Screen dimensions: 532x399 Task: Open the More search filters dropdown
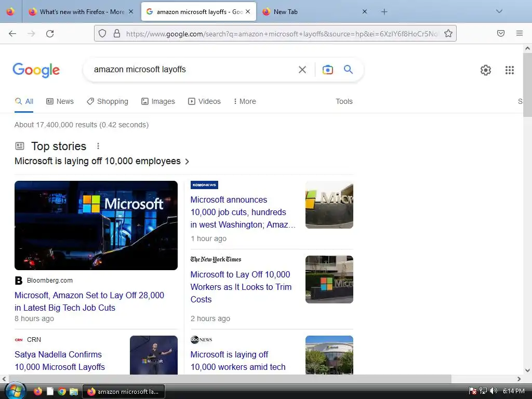pyautogui.click(x=245, y=101)
